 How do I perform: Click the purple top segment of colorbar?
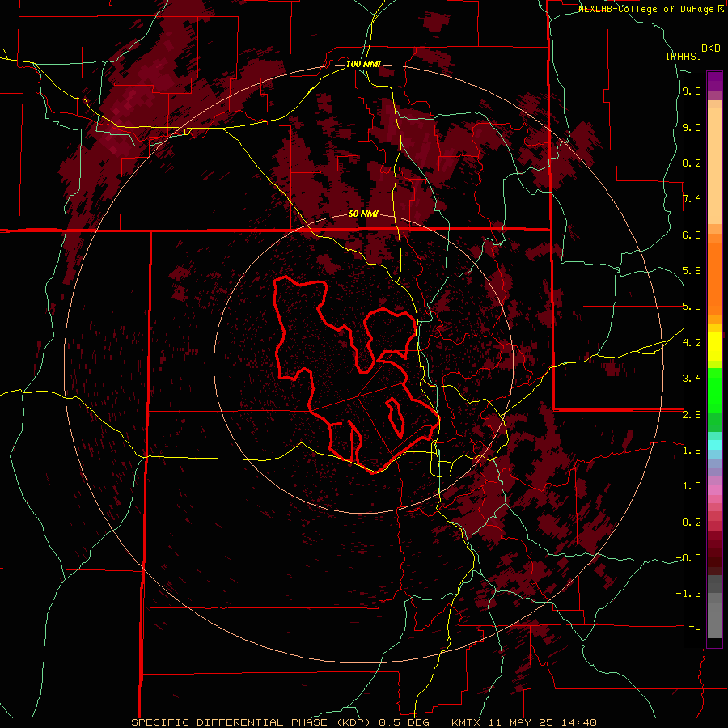click(x=714, y=81)
